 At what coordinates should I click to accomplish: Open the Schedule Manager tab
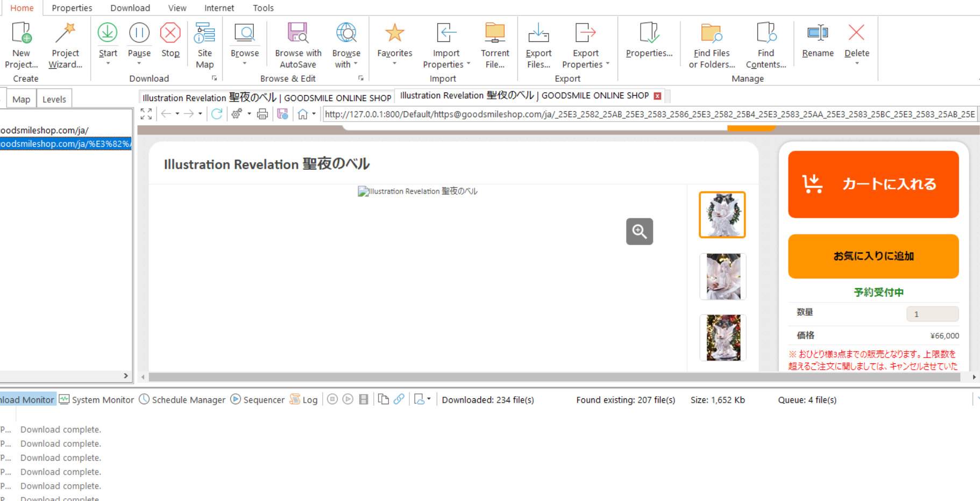click(182, 399)
